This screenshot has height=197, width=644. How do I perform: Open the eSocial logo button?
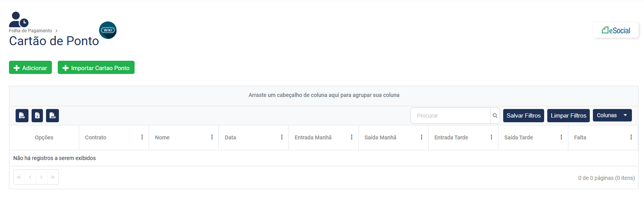pos(616,30)
